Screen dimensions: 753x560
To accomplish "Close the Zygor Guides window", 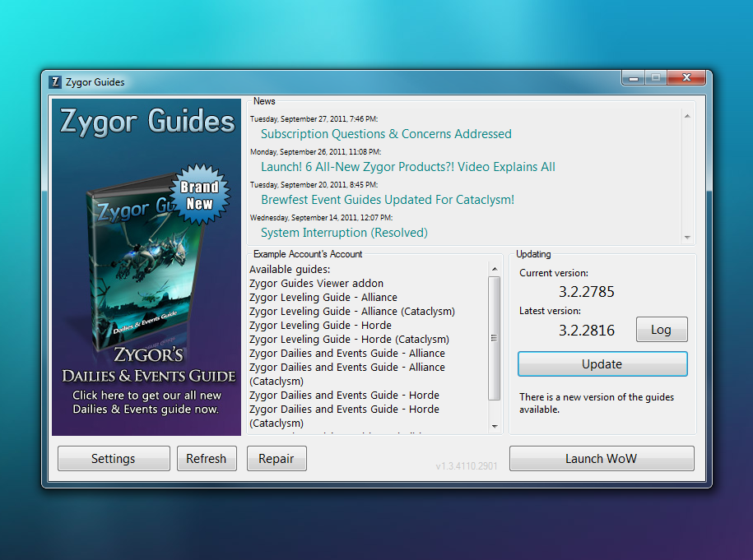I will point(686,77).
